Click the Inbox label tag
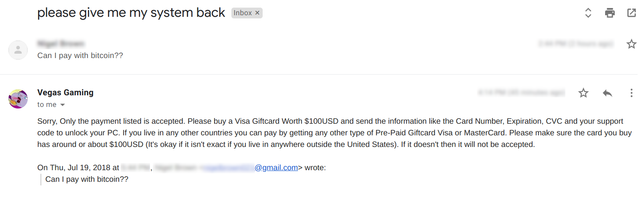Viewport: 644px width, 197px height. point(243,13)
